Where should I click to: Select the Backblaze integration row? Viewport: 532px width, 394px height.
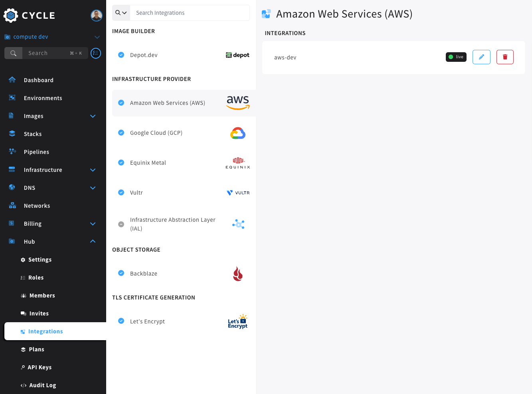point(184,274)
